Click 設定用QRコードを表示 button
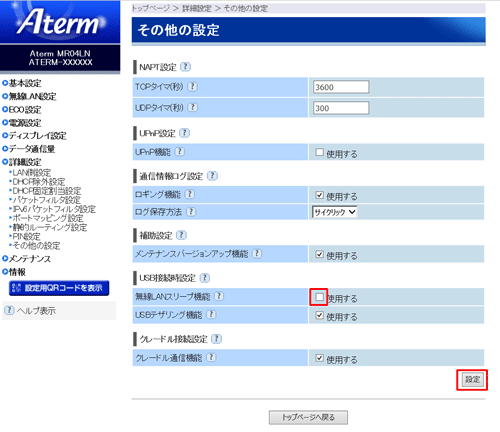The width and height of the screenshot is (500, 432). click(59, 288)
